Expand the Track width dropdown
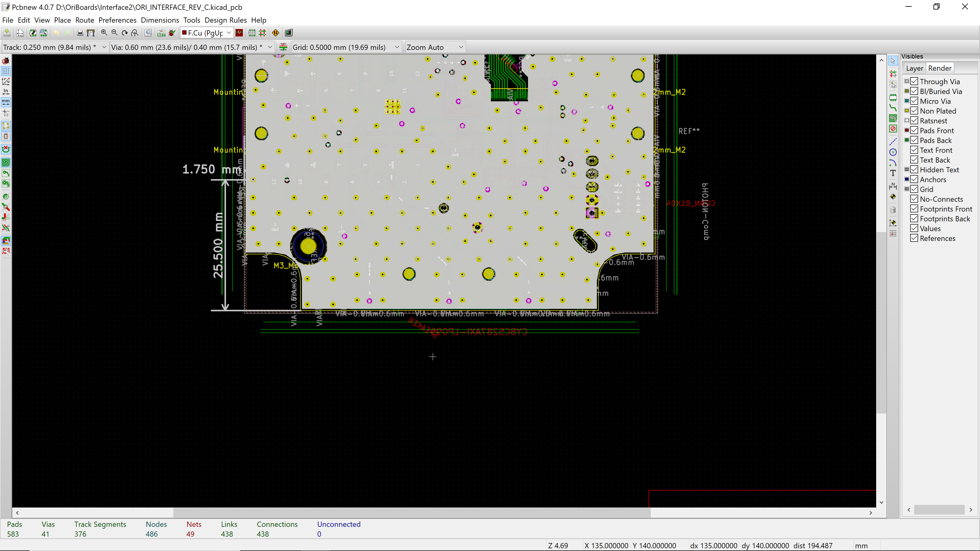 coord(104,47)
